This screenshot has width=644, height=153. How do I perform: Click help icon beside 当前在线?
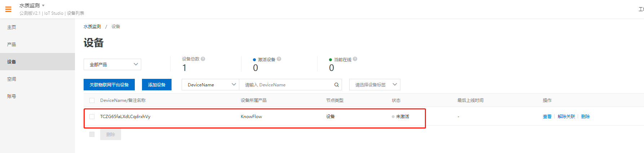355,59
